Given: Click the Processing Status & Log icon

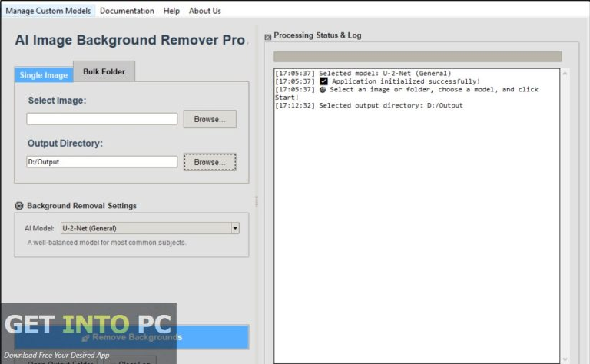Looking at the screenshot, I should coord(268,36).
